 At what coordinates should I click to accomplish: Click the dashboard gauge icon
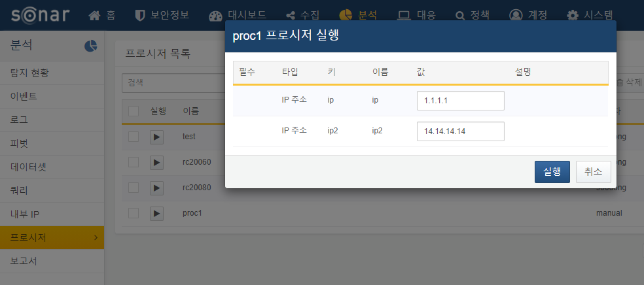tap(215, 16)
